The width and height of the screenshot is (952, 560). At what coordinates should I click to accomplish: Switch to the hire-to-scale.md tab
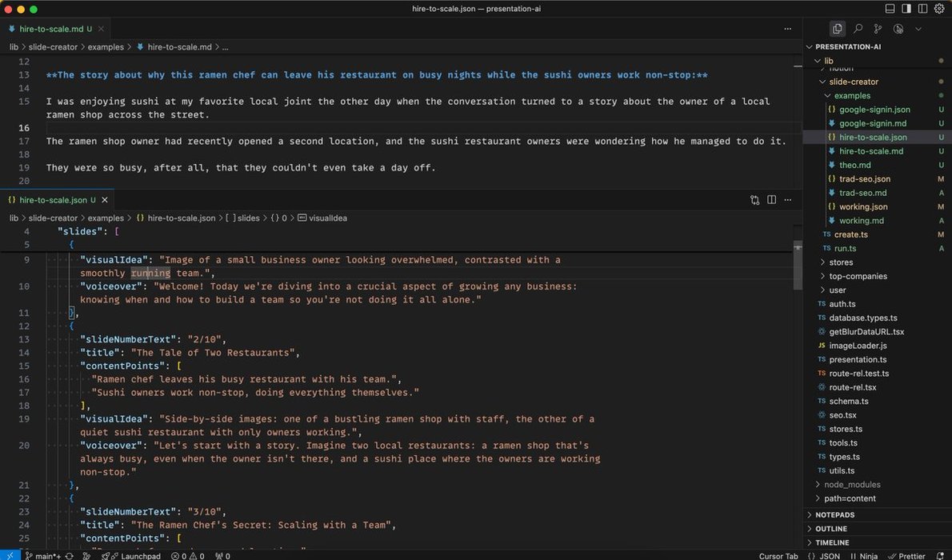(50, 29)
